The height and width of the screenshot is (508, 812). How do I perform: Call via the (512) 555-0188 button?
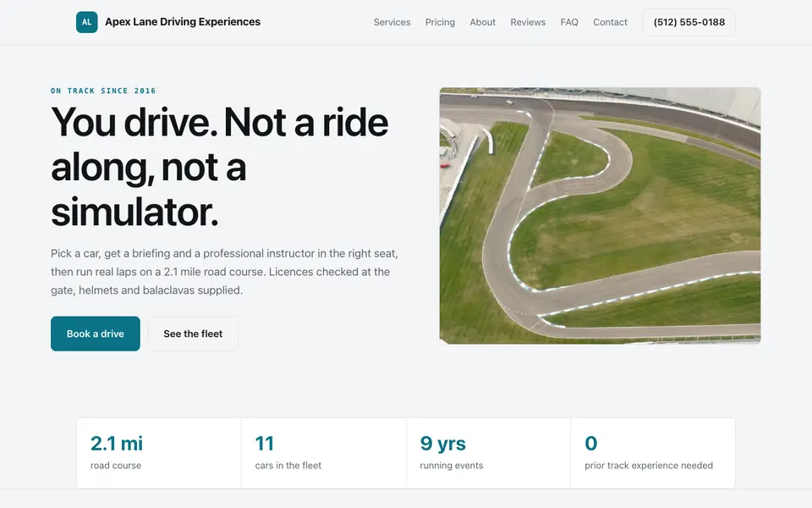pos(689,22)
